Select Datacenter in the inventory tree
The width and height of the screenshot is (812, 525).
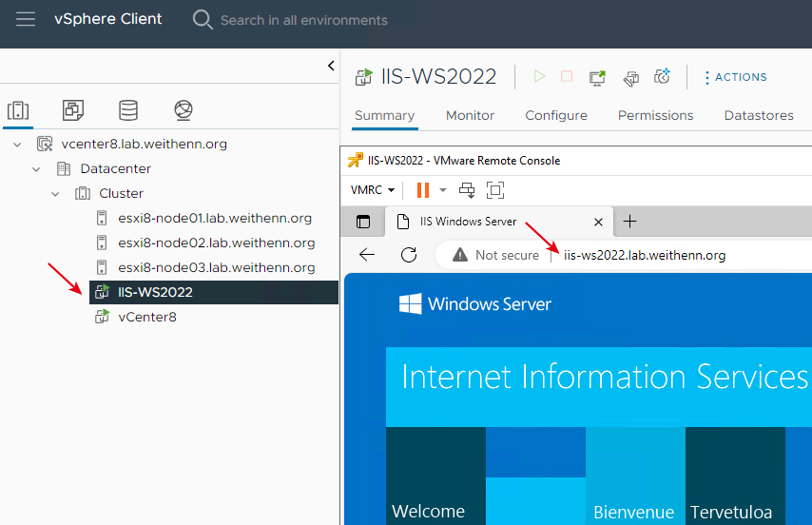pyautogui.click(x=115, y=168)
